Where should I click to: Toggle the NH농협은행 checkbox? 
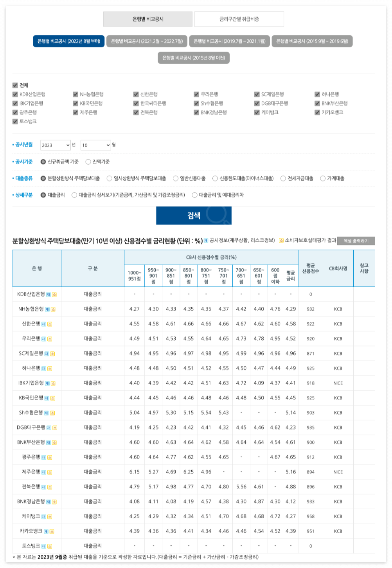point(76,94)
